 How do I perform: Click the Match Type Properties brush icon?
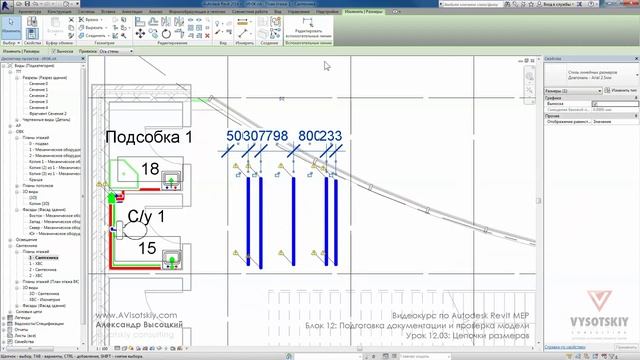coord(71,36)
